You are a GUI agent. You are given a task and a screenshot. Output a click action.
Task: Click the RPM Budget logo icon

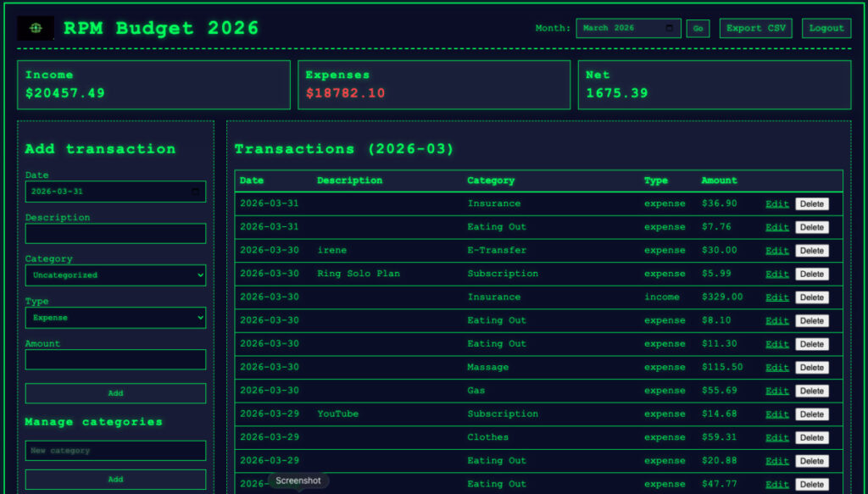coord(36,28)
